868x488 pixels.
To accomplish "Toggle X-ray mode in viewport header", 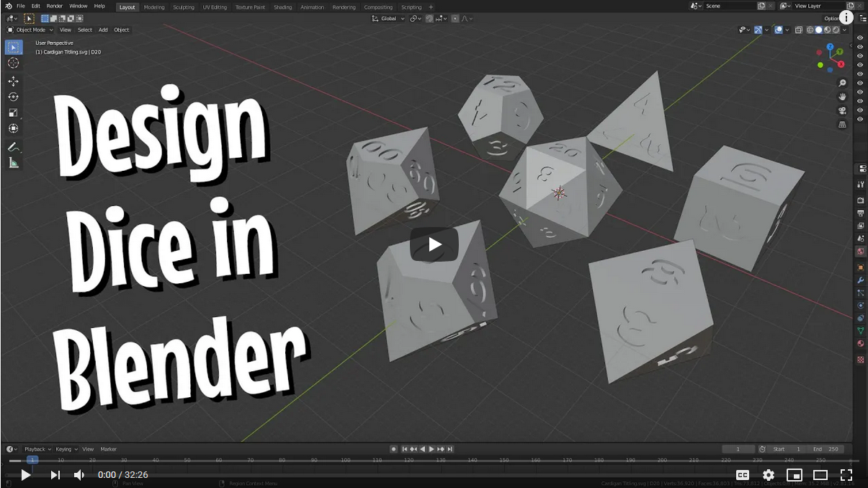I will 798,30.
